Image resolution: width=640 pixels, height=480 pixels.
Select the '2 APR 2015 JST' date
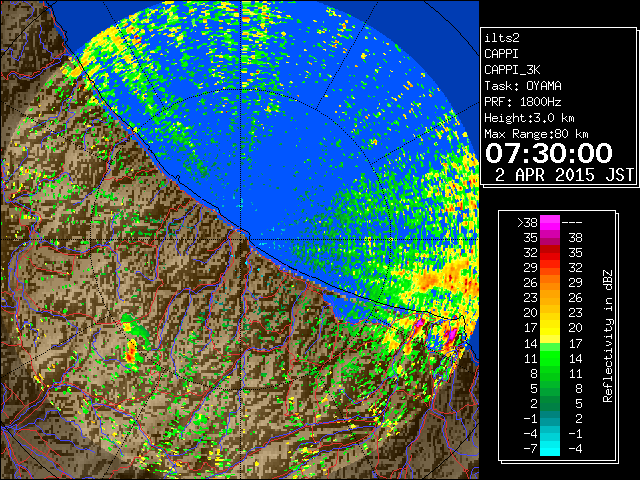(x=564, y=175)
